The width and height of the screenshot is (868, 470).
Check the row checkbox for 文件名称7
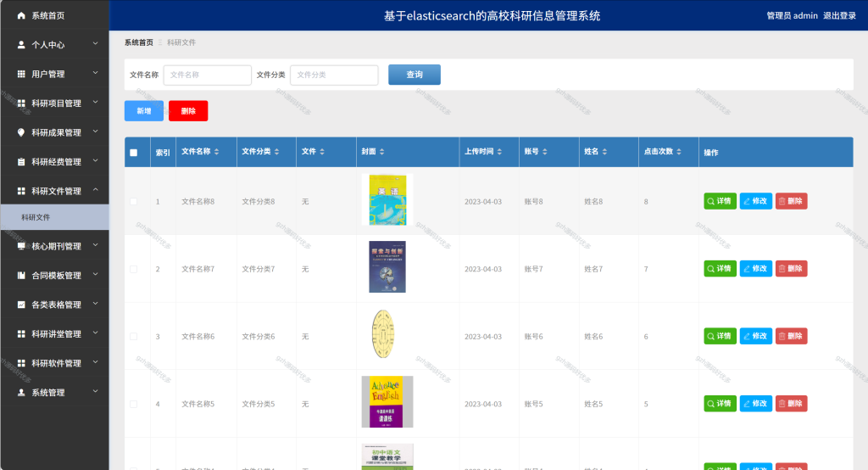pyautogui.click(x=133, y=269)
